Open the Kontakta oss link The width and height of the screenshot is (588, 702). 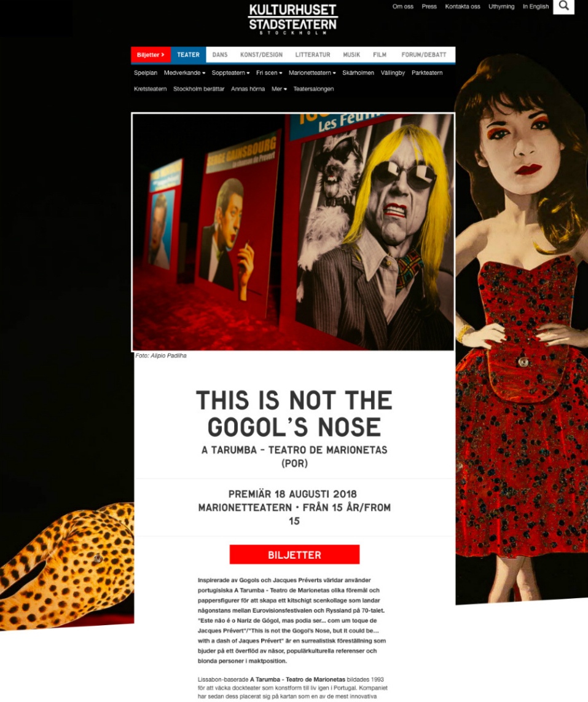pos(462,7)
